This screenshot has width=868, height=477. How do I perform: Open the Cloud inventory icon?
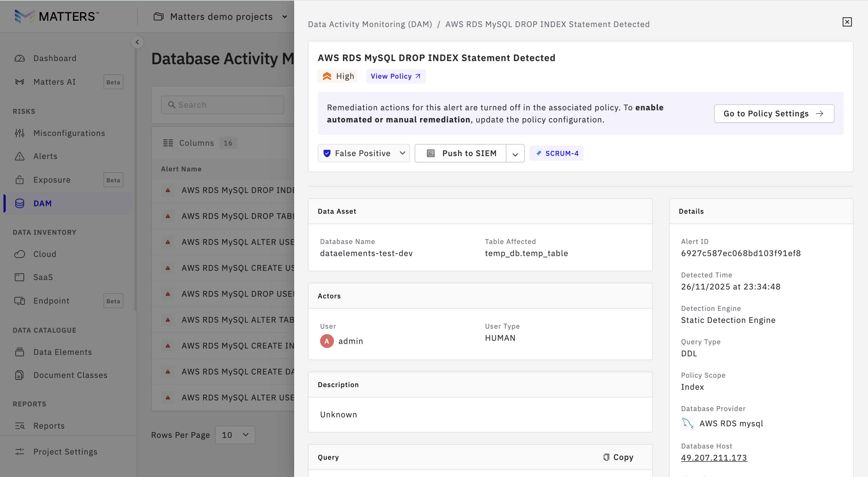click(x=20, y=254)
